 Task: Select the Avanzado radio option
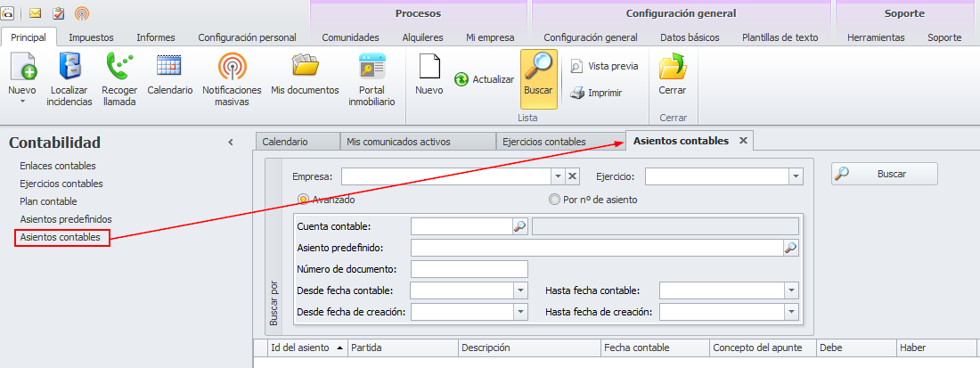[x=304, y=200]
